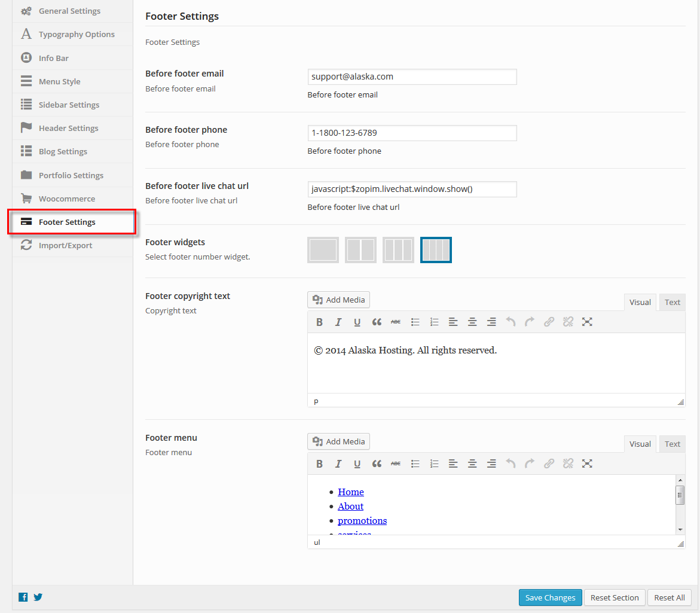Open Import/Export section
The width and height of the screenshot is (700, 613).
72,246
